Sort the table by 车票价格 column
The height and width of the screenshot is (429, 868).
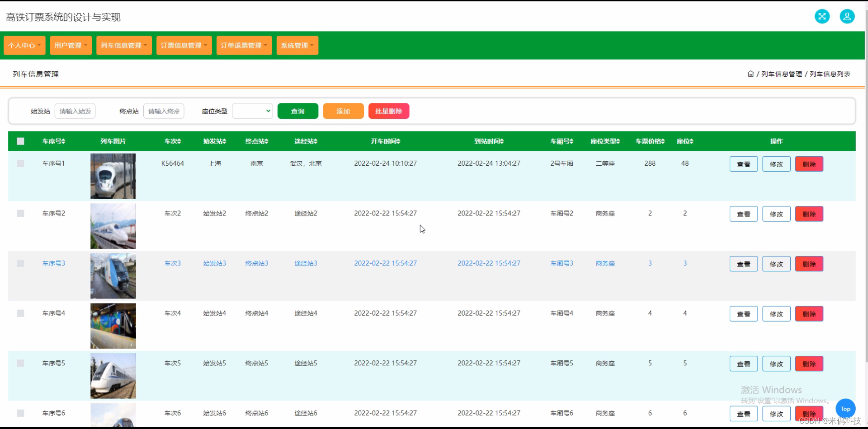(650, 141)
